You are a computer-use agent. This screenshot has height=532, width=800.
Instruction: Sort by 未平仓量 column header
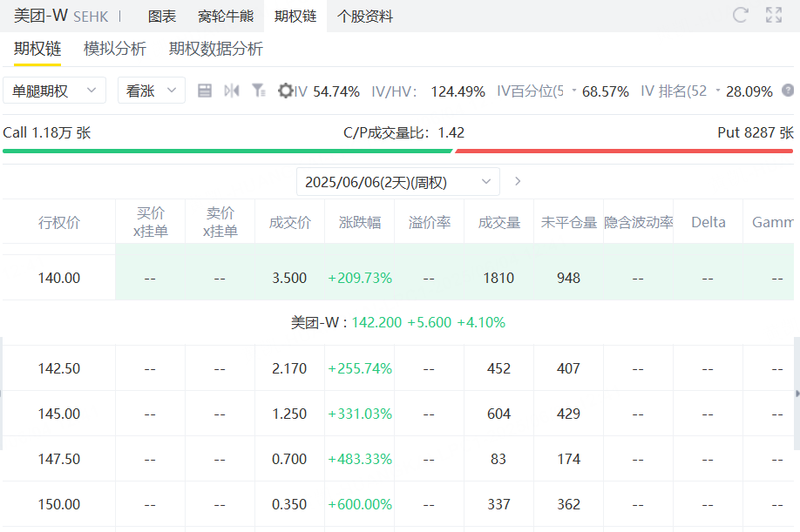point(569,222)
